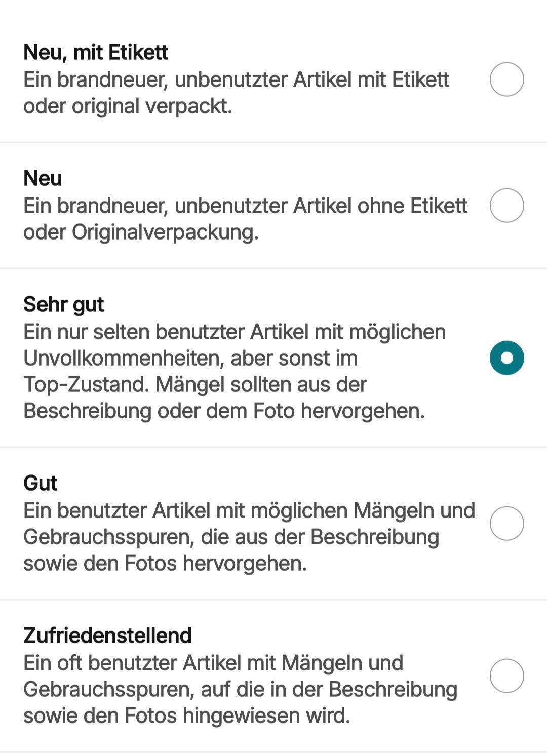
Task: Tap 'sowie den Fotos hingewiesen wird.' line
Action: coord(186,715)
